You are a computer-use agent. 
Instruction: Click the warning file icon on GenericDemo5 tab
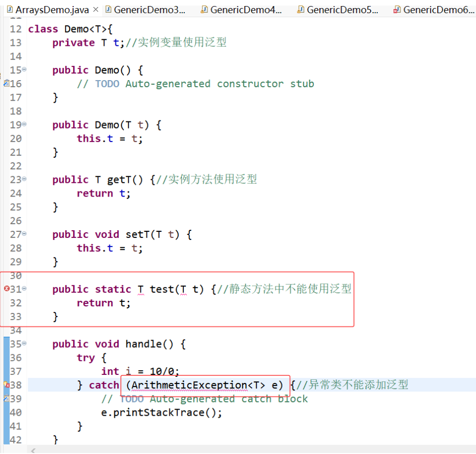pos(301,10)
